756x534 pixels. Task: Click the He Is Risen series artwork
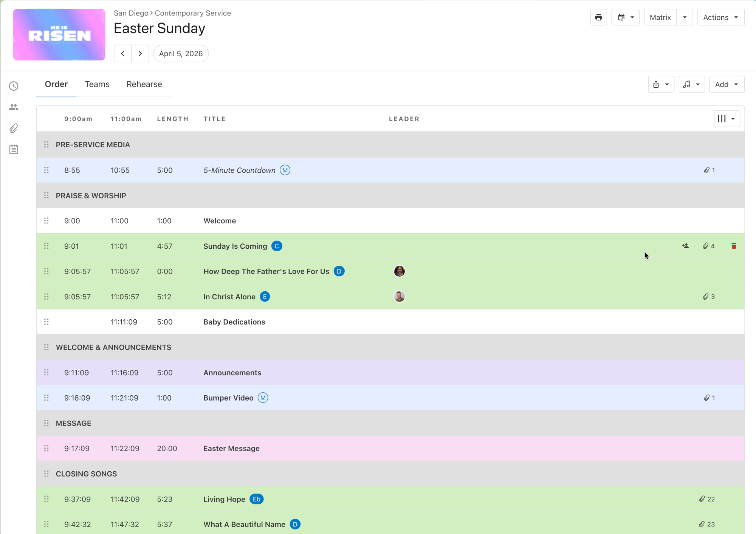pos(59,35)
